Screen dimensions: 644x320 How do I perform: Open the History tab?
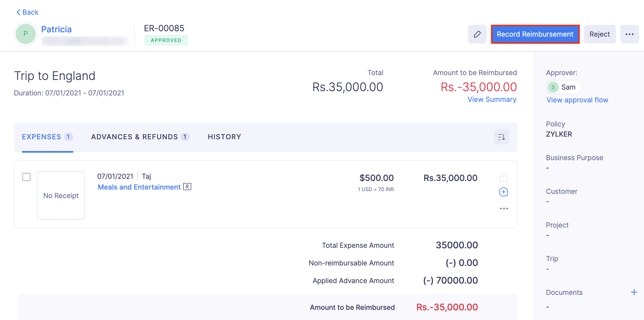tap(224, 137)
